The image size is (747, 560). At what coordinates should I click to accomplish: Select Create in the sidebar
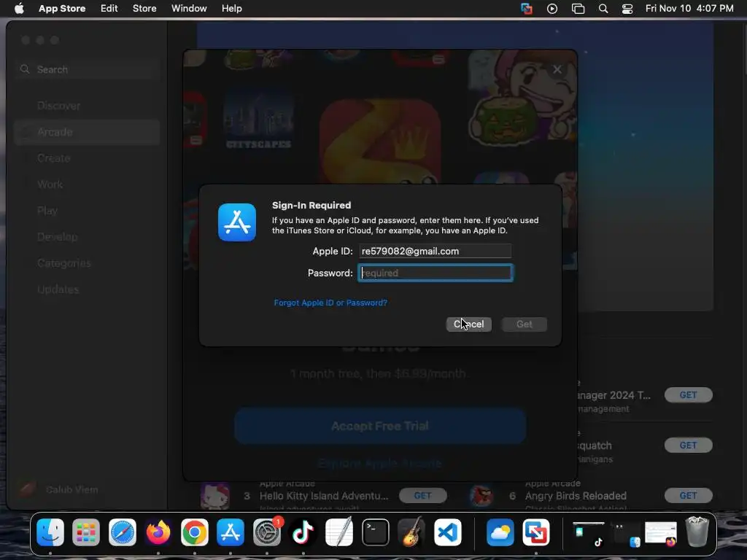(87, 158)
